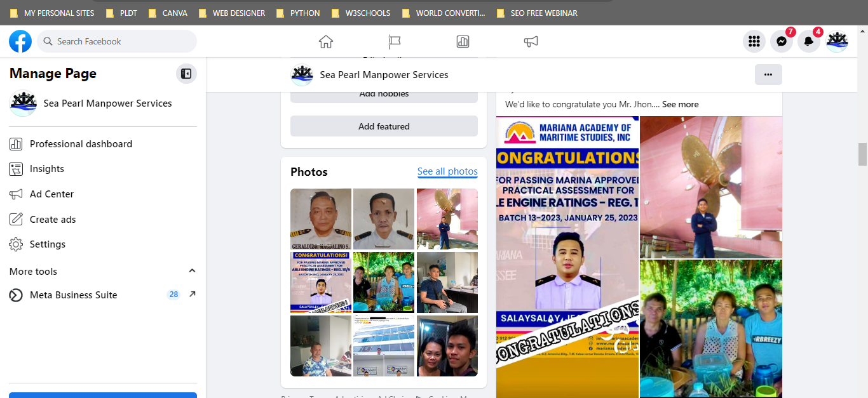
Task: Open the family group thumbnail in Photos
Action: 384,282
